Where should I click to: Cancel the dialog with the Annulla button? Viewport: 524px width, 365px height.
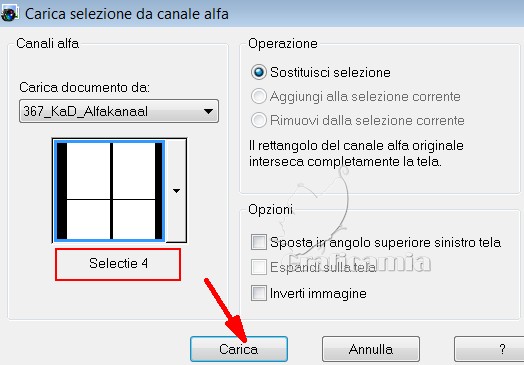(x=371, y=349)
